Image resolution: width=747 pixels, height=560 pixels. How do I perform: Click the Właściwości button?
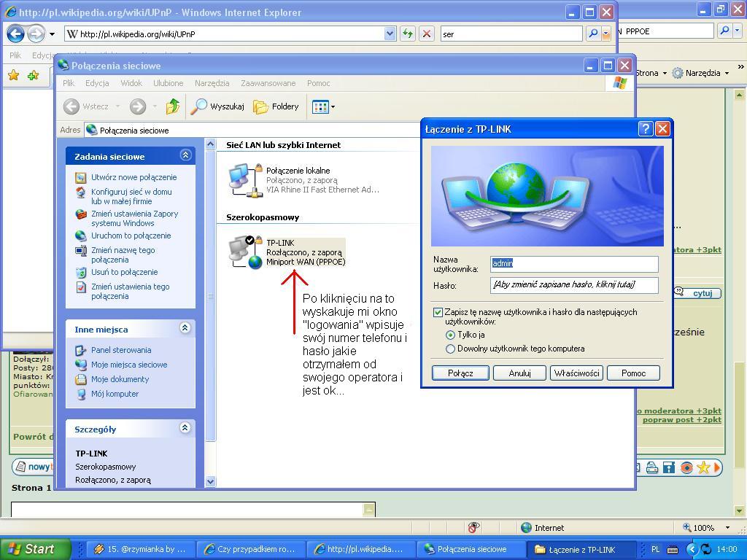point(576,373)
